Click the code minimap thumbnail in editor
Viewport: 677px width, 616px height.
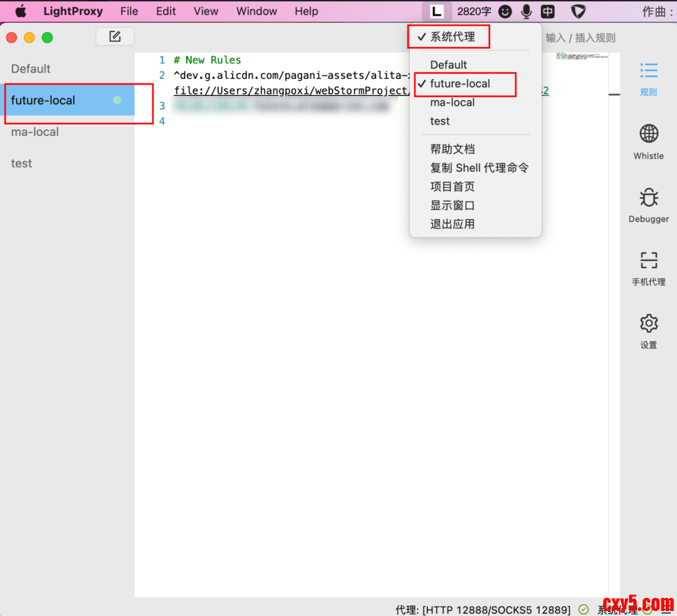click(582, 57)
